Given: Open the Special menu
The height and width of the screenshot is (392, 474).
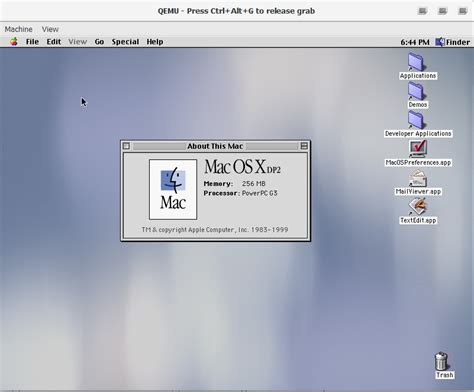Looking at the screenshot, I should [125, 42].
